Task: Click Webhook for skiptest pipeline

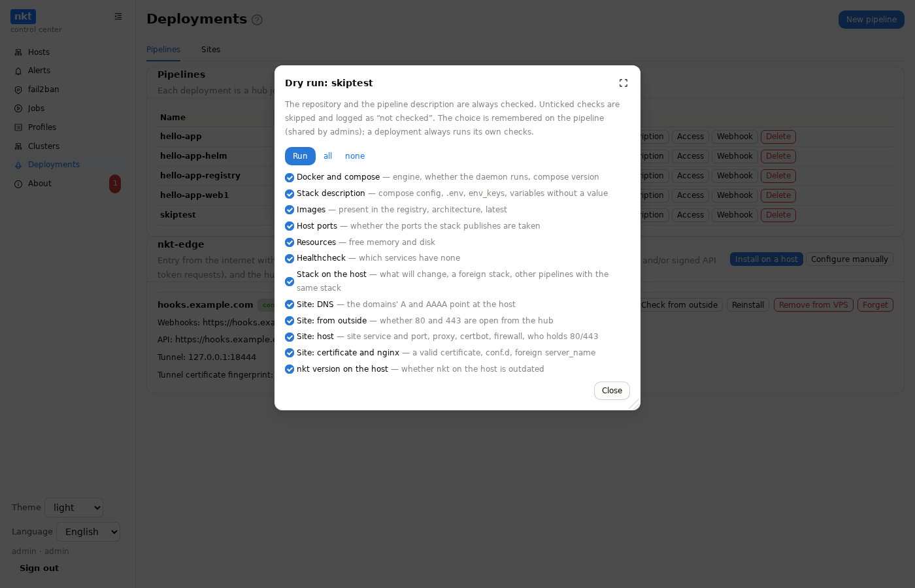Action: (735, 215)
